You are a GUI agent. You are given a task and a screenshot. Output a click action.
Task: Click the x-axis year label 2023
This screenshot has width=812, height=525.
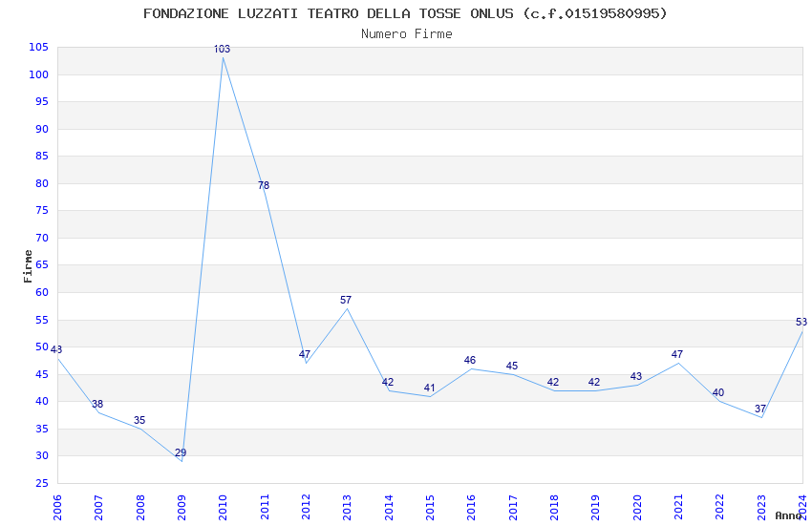(x=761, y=508)
